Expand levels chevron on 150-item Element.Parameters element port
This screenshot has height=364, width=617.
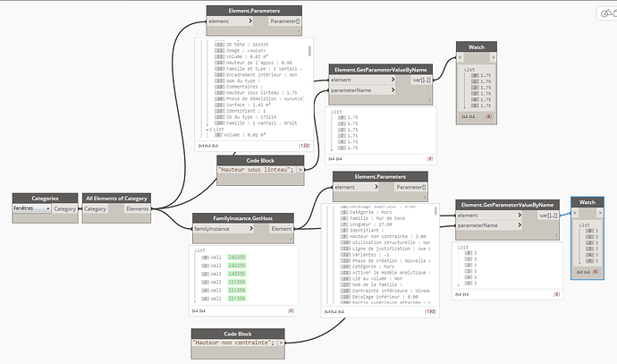(x=250, y=21)
